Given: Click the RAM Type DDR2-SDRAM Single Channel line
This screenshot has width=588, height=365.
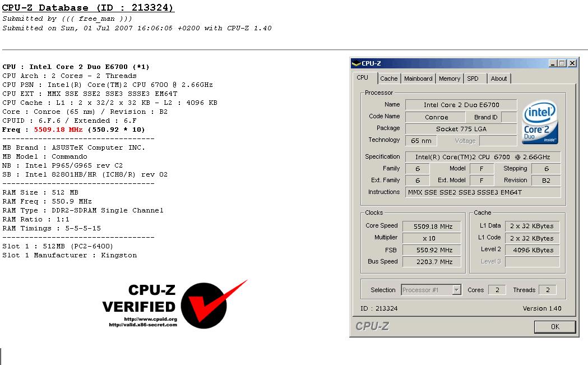Looking at the screenshot, I should [83, 210].
